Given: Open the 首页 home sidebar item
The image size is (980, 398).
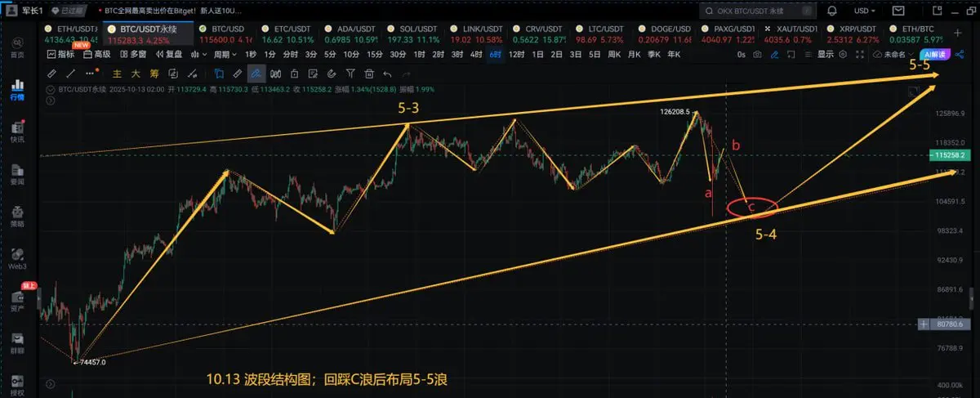Looking at the screenshot, I should tap(17, 47).
